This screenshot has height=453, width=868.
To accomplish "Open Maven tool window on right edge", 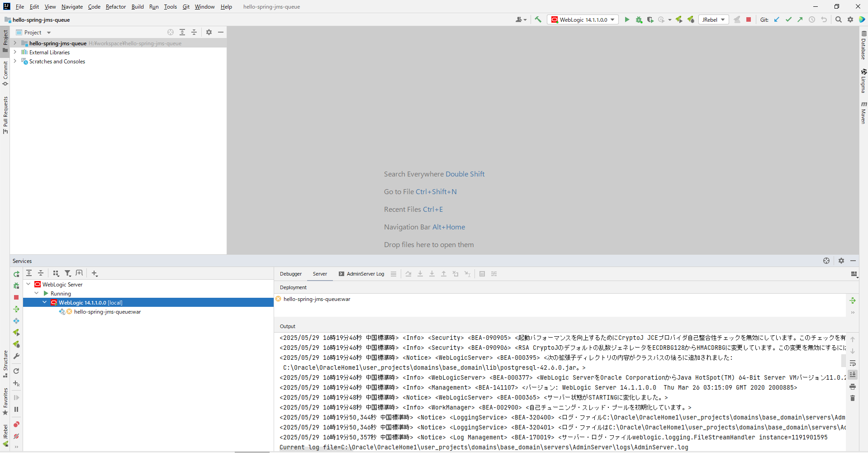I will [x=863, y=113].
